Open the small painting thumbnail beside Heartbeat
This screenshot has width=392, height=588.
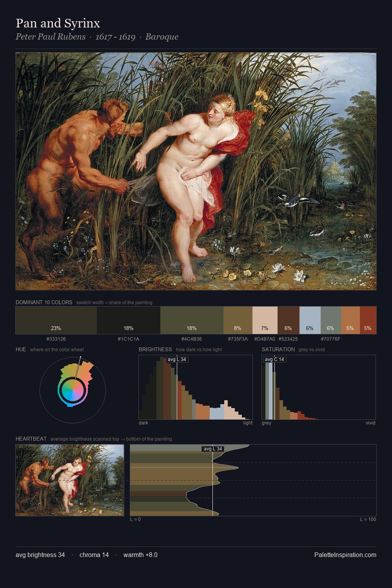click(70, 480)
